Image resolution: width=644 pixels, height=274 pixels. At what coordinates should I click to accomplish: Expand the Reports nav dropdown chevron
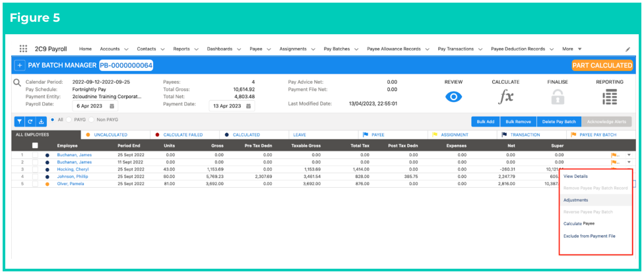pyautogui.click(x=197, y=49)
